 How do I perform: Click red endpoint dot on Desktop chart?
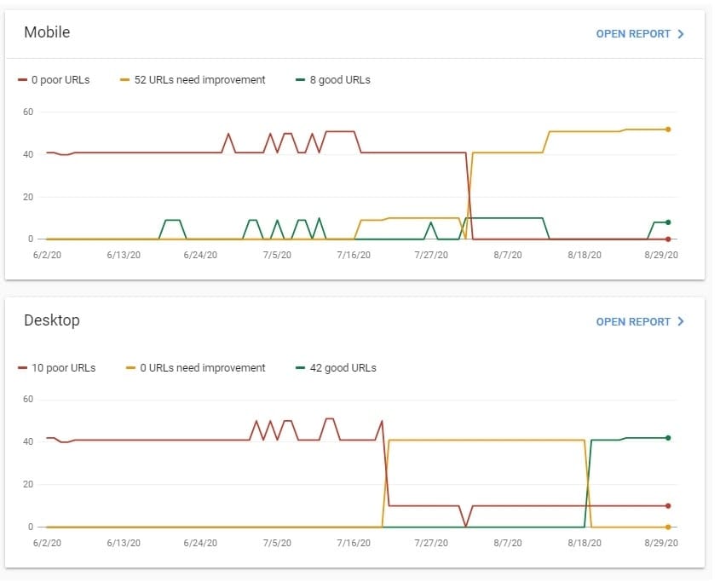[x=668, y=506]
